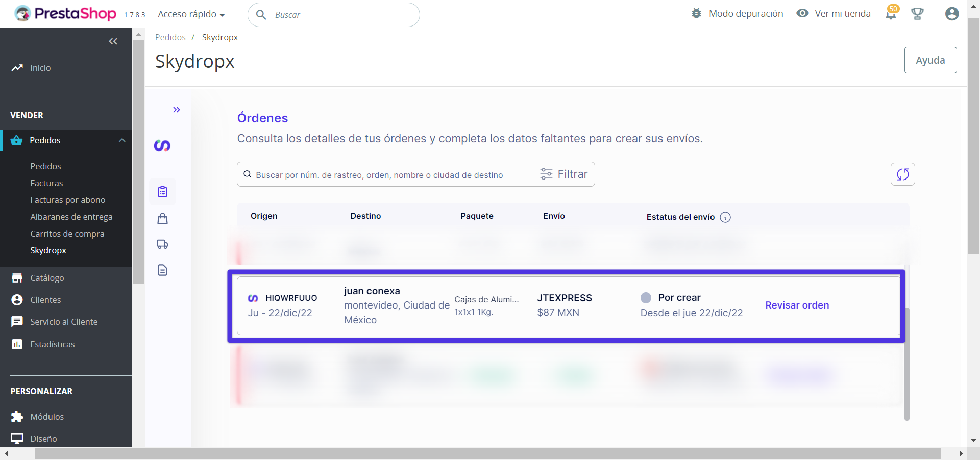Open Carritos de compra
Screen dimensions: 980x460
[67, 234]
